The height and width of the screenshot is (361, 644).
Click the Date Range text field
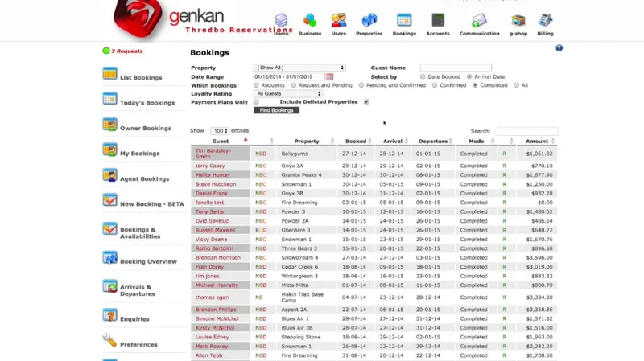tap(289, 76)
